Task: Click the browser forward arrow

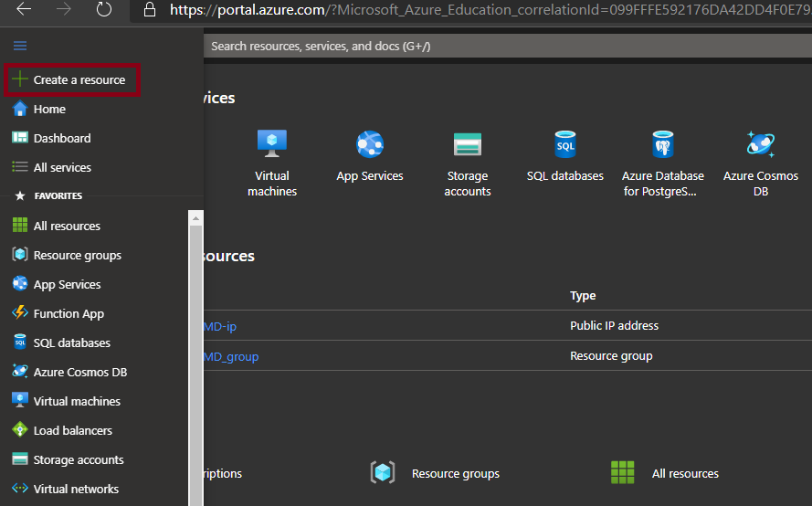Action: (64, 9)
